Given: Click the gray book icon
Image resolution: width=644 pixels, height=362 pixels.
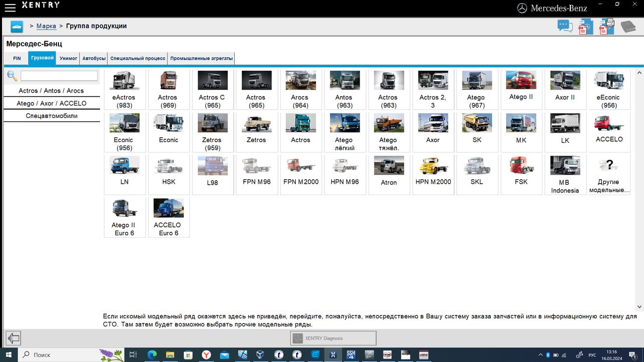Looking at the screenshot, I should [x=628, y=26].
